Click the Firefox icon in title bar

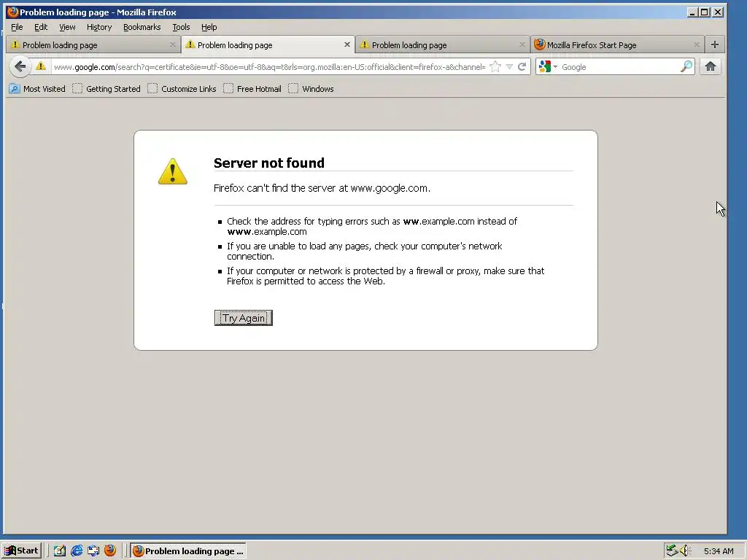[12, 12]
